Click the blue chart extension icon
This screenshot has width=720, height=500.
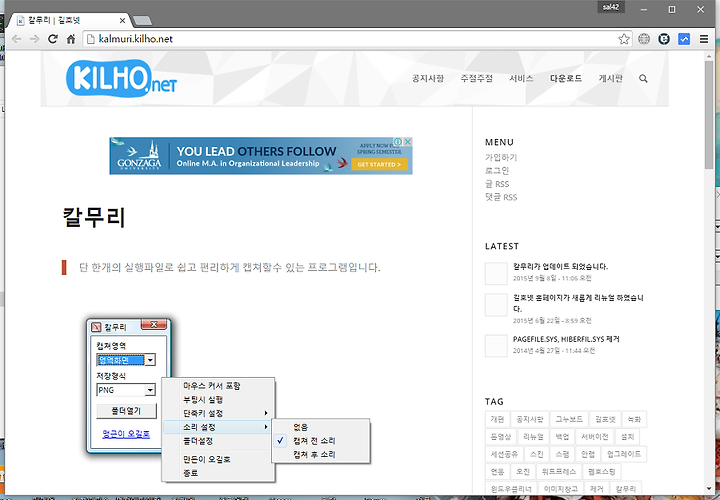(x=684, y=39)
